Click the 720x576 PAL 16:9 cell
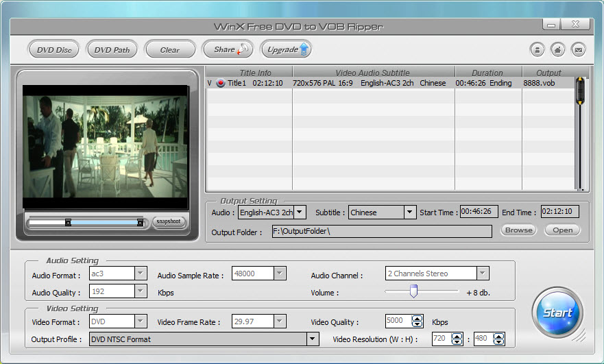The height and width of the screenshot is (364, 604). [x=322, y=83]
